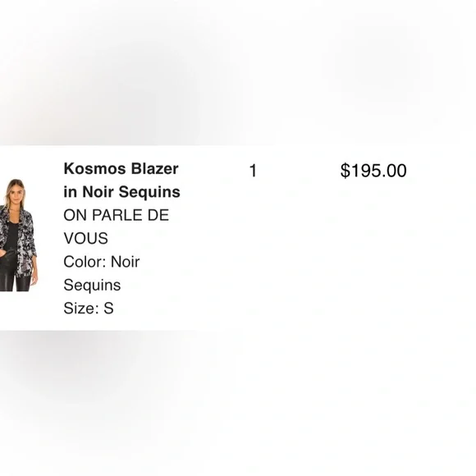Viewport: 476px width, 476px height.
Task: Click the "Size:" label
Action: pyautogui.click(x=81, y=309)
